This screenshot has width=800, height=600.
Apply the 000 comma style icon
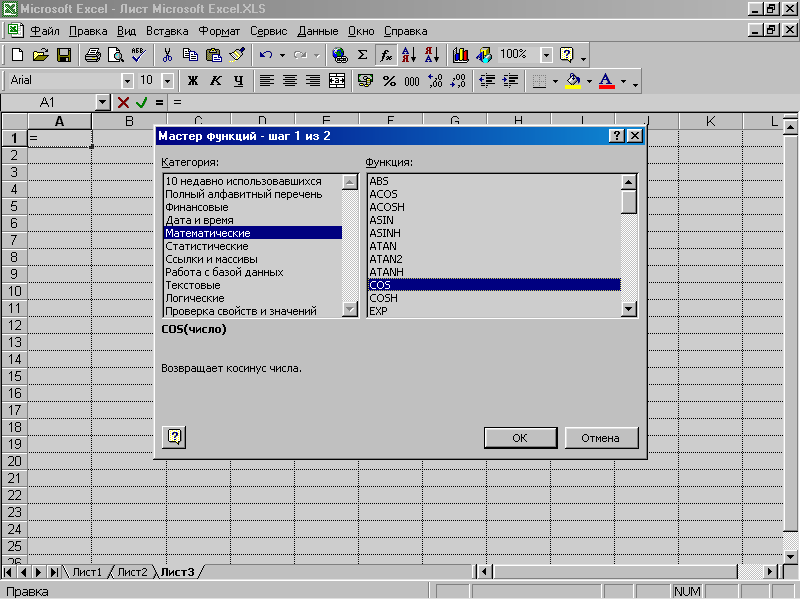(x=412, y=81)
